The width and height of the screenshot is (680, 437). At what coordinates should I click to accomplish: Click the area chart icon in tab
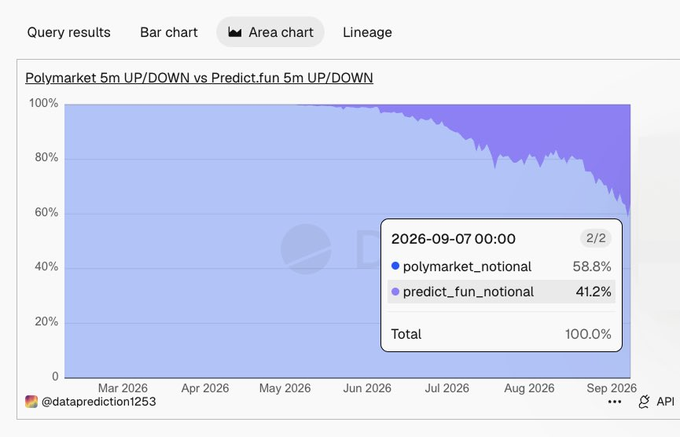pos(235,32)
